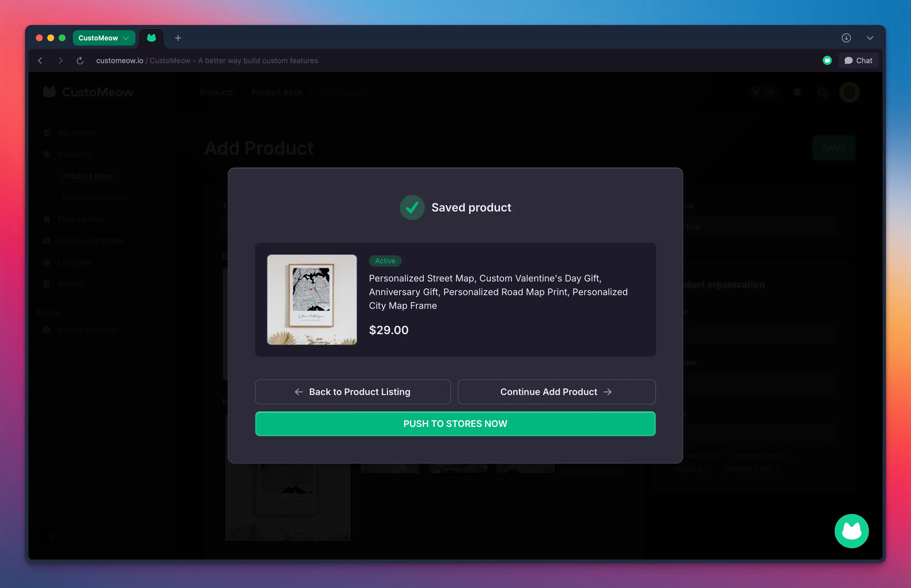Click the browser forward arrow
Viewport: 911px width, 588px height.
(60, 60)
